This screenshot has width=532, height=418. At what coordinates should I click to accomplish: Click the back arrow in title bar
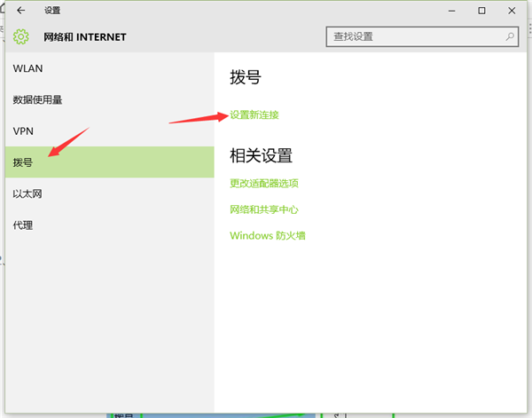click(21, 11)
